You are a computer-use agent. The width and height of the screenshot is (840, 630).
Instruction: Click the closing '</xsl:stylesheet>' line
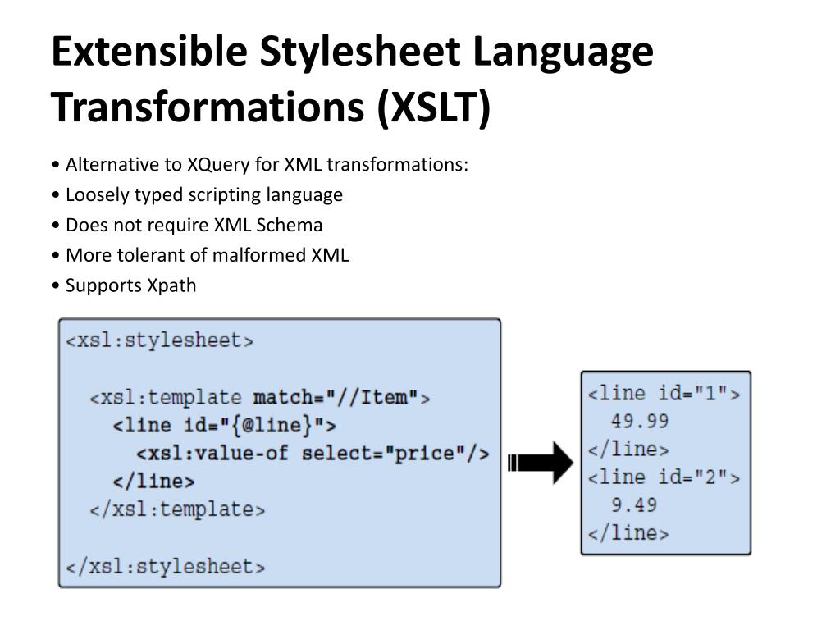point(166,566)
